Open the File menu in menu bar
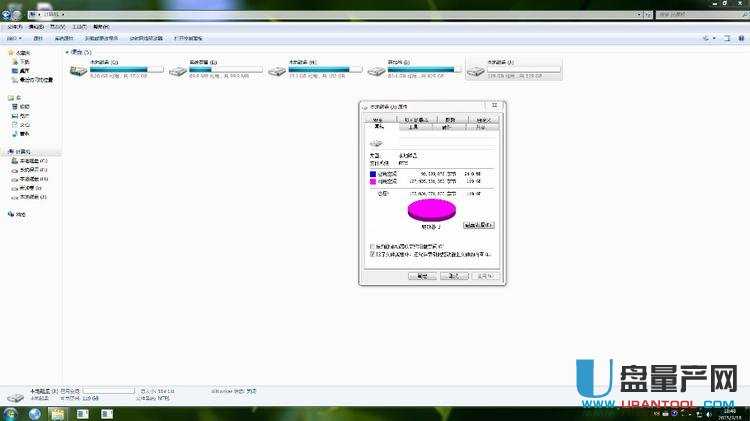This screenshot has width=750, height=421. pyautogui.click(x=12, y=27)
